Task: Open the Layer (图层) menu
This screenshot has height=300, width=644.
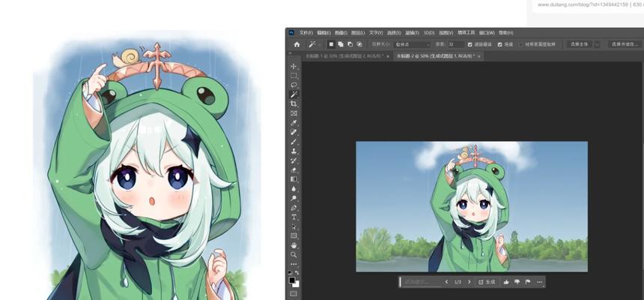Action: 358,33
